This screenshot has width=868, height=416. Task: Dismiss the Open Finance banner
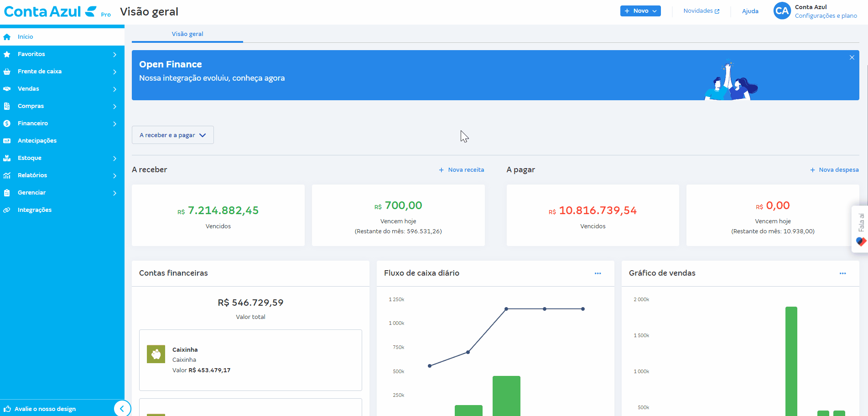[x=852, y=57]
